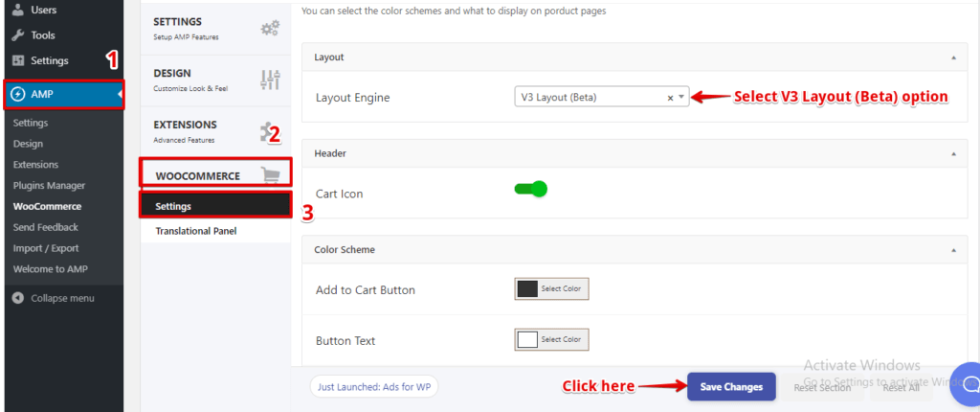Open the AMP Settings submenu item
The width and height of the screenshot is (980, 412).
coord(31,123)
